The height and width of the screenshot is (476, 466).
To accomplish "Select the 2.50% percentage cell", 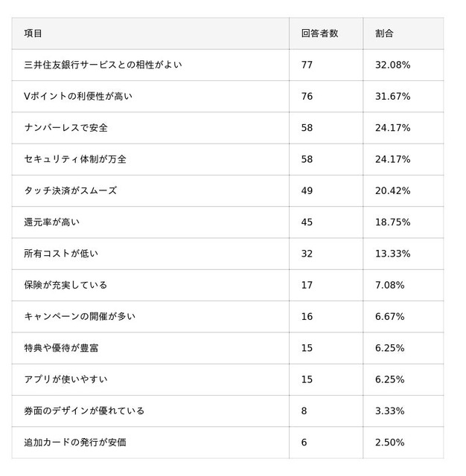I will [389, 442].
